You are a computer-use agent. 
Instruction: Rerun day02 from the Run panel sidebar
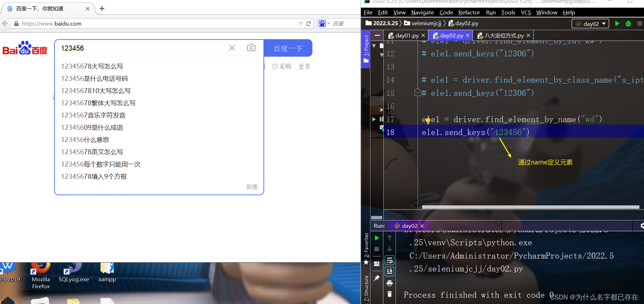[377, 238]
